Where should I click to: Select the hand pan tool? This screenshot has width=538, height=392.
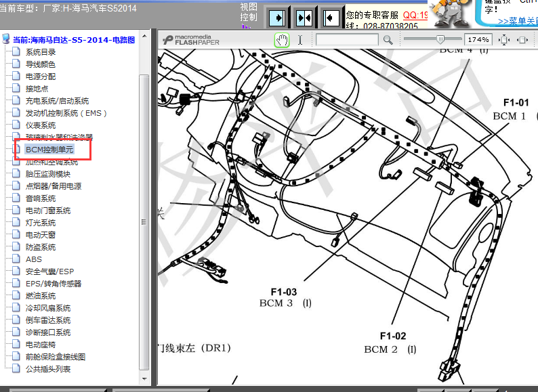coord(281,40)
